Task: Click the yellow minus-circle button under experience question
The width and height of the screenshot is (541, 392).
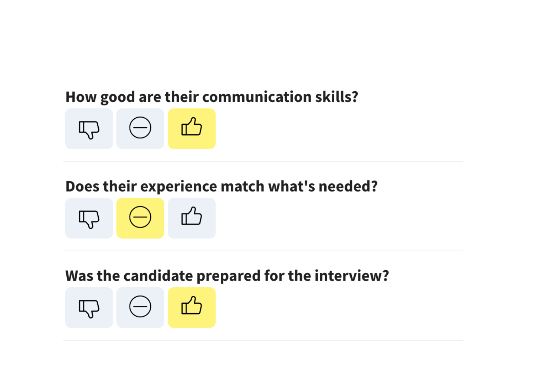Action: point(140,218)
